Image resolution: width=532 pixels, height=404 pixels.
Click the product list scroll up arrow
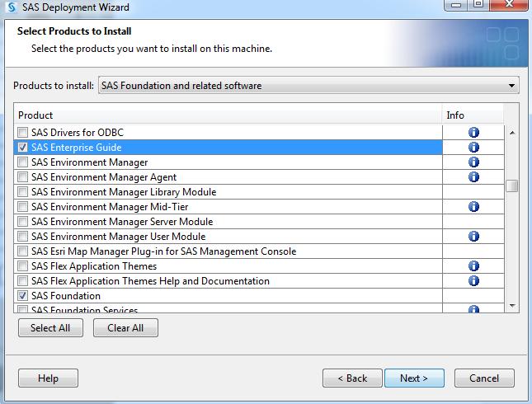click(512, 133)
